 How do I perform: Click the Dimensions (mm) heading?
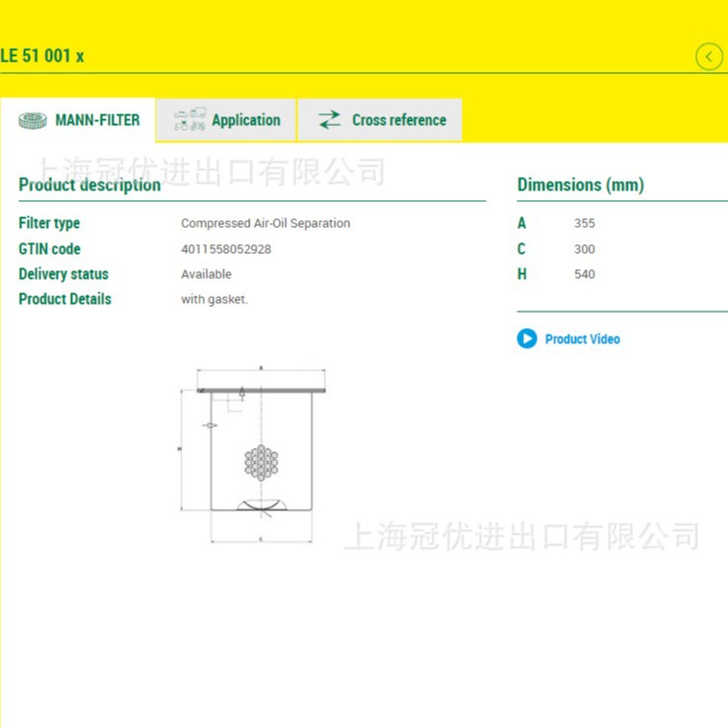click(x=580, y=185)
